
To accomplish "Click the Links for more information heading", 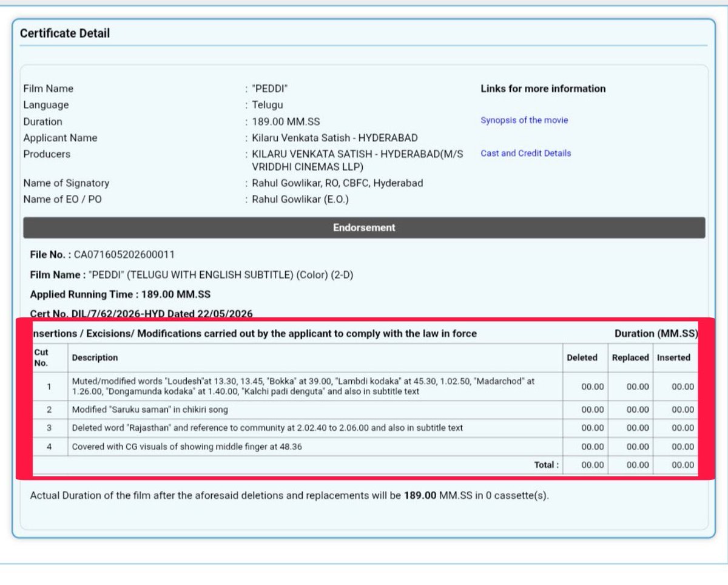I will point(543,89).
